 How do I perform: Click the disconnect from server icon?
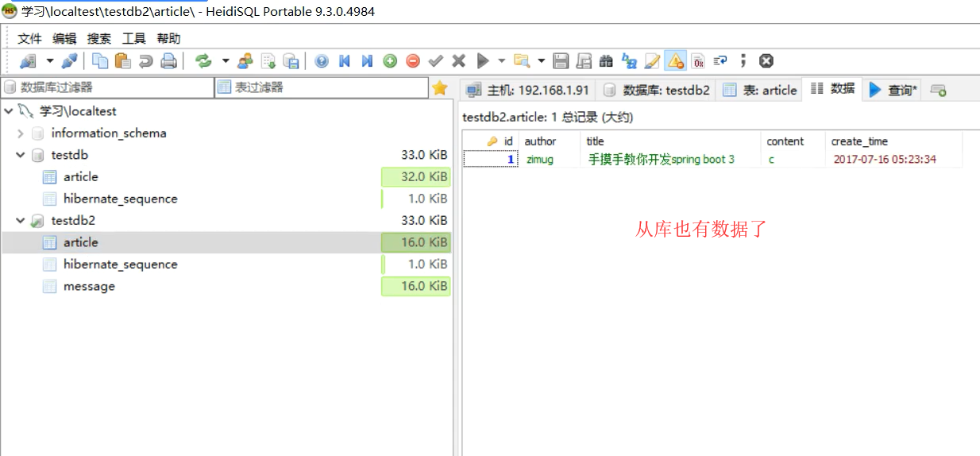(x=70, y=61)
